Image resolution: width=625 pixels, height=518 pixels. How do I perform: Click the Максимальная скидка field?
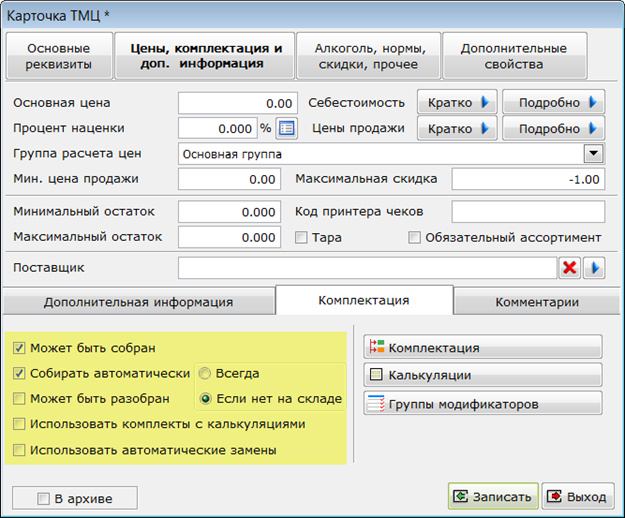(528, 179)
